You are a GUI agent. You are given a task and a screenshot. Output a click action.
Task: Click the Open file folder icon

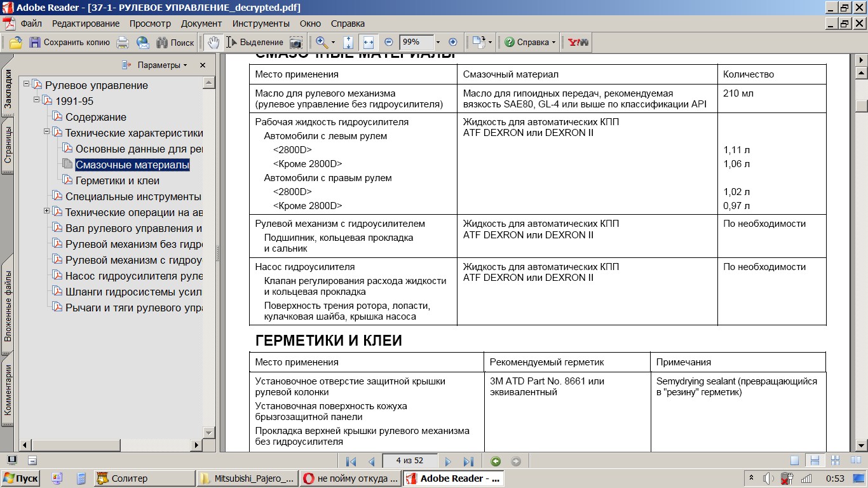coord(15,43)
